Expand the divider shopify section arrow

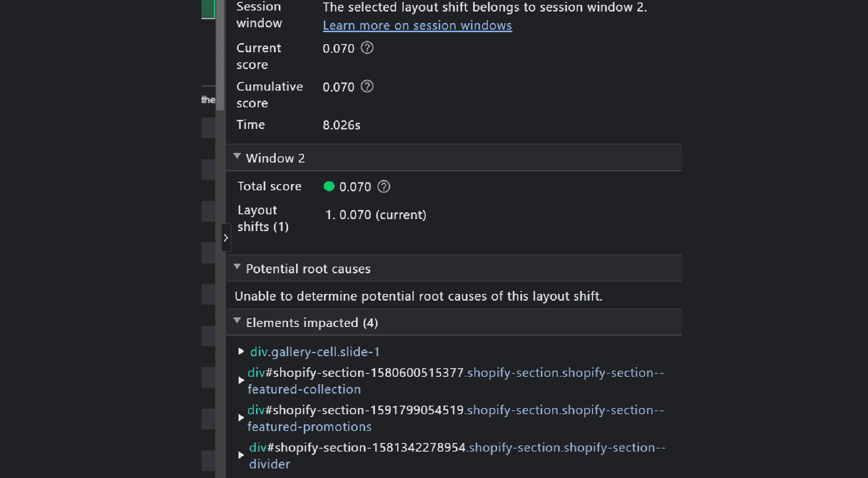(x=241, y=455)
